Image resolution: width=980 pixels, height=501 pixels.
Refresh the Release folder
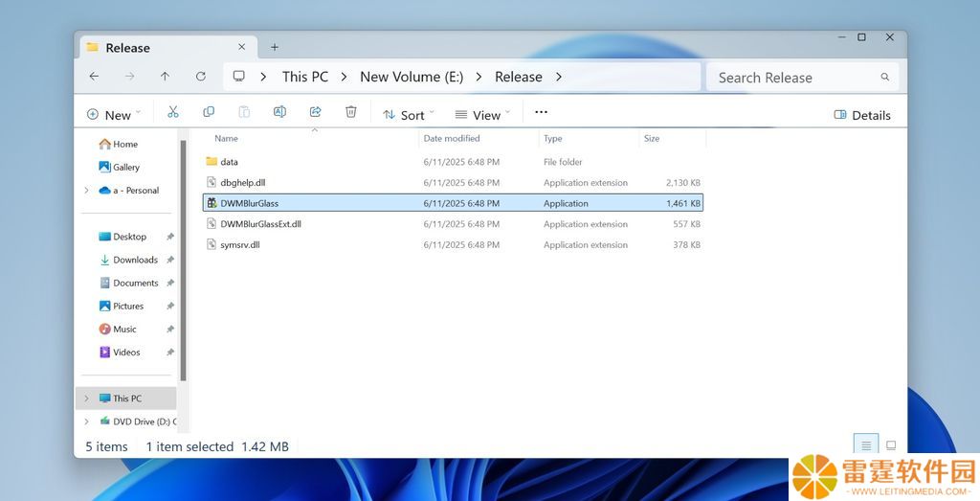point(201,77)
